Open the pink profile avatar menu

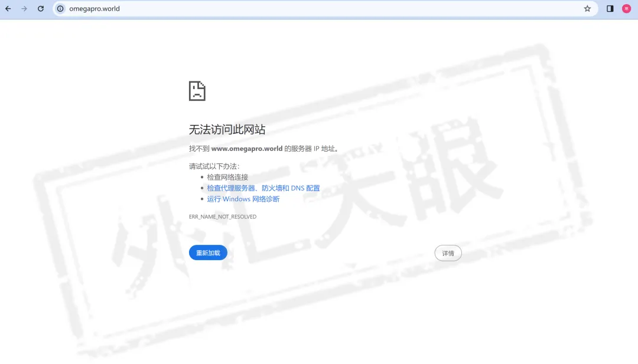(626, 8)
